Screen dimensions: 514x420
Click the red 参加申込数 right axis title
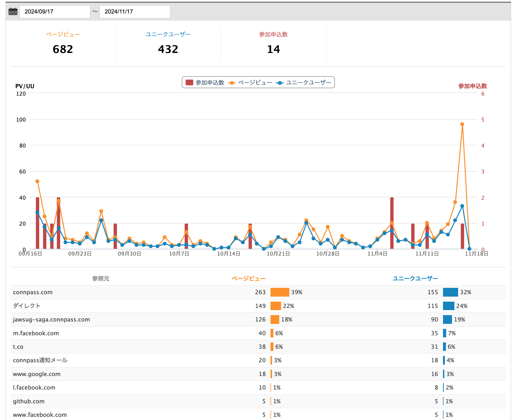point(473,86)
